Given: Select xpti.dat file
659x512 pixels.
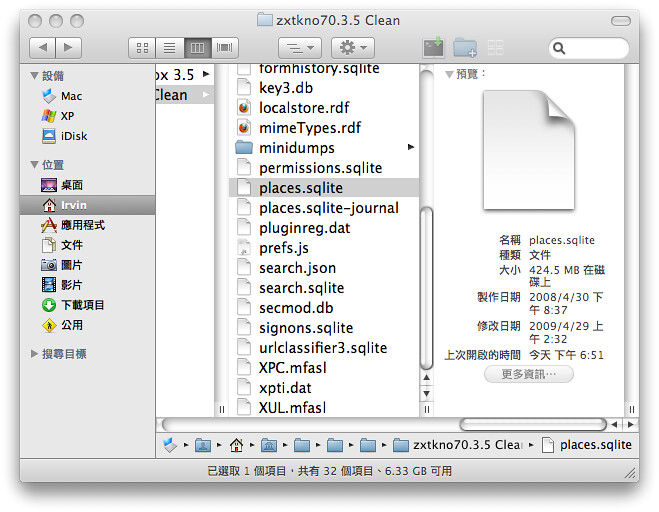Looking at the screenshot, I should (324, 388).
